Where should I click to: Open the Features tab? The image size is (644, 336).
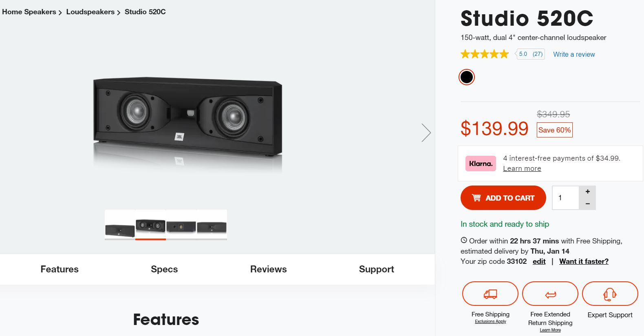(60, 269)
